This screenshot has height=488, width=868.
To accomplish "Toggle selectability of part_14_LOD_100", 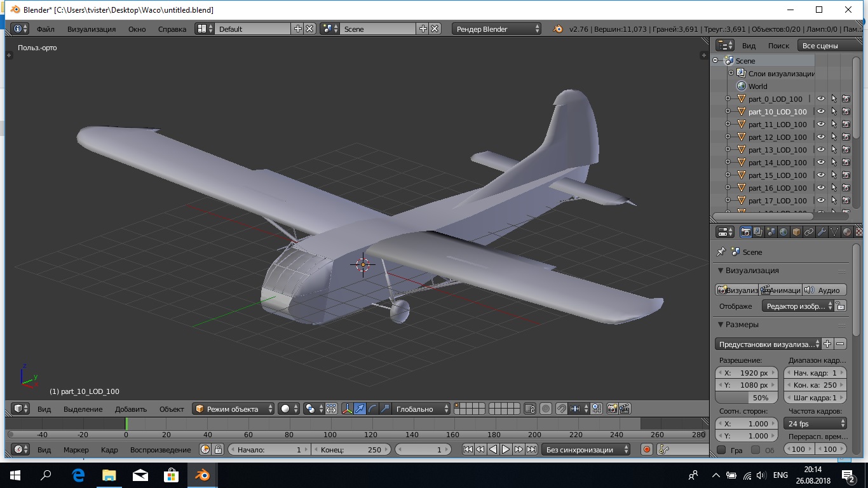I will pos(834,162).
